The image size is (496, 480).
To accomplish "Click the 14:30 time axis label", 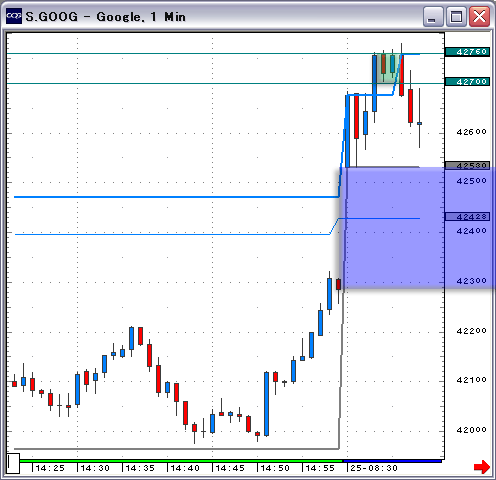I will [x=95, y=468].
